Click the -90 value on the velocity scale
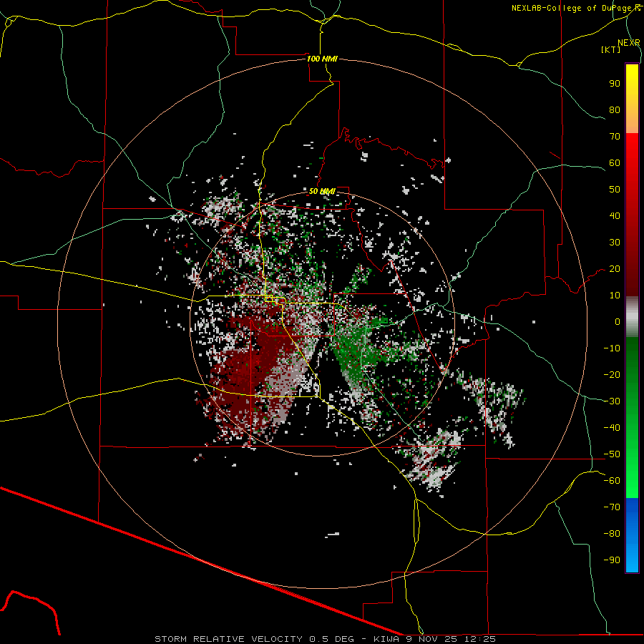 point(612,560)
